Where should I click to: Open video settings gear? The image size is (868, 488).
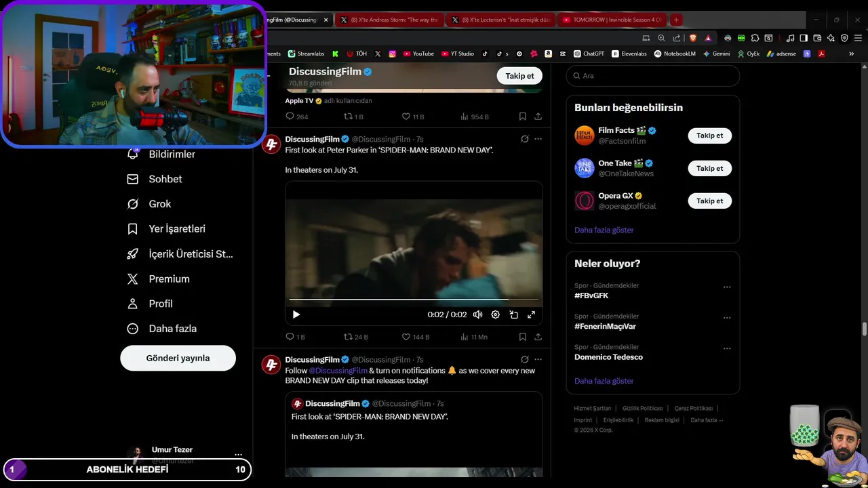495,314
